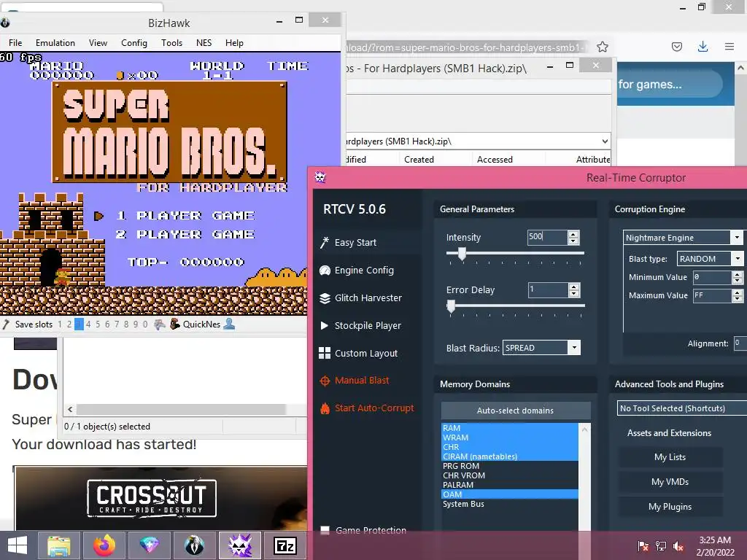Viewport: 747px width, 560px height.
Task: Click the Intensity slider handle
Action: pos(462,254)
